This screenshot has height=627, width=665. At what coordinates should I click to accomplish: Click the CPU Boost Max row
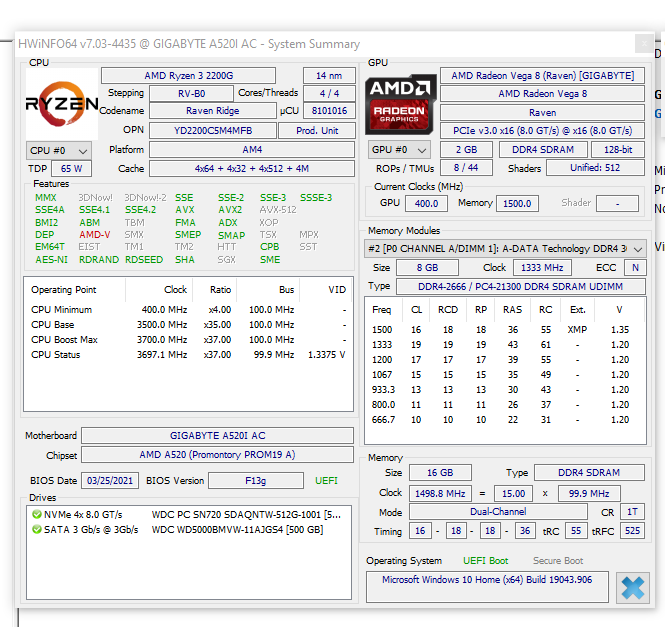pyautogui.click(x=188, y=340)
